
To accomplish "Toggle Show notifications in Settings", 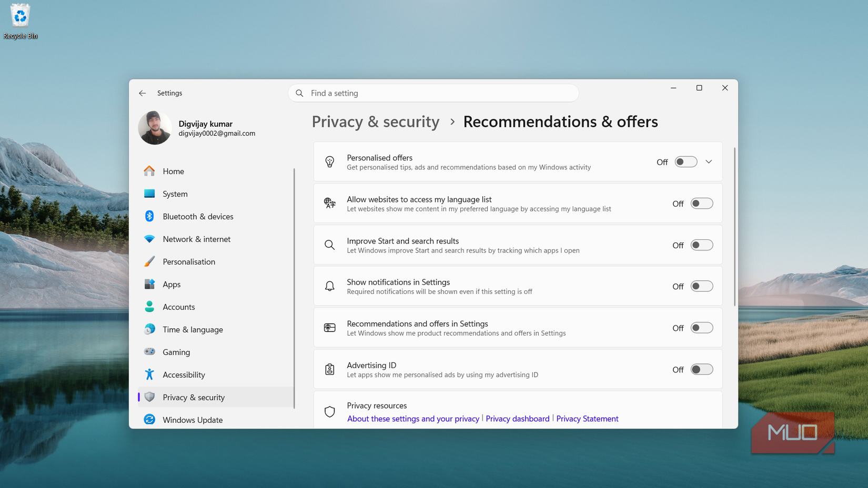I will point(702,286).
